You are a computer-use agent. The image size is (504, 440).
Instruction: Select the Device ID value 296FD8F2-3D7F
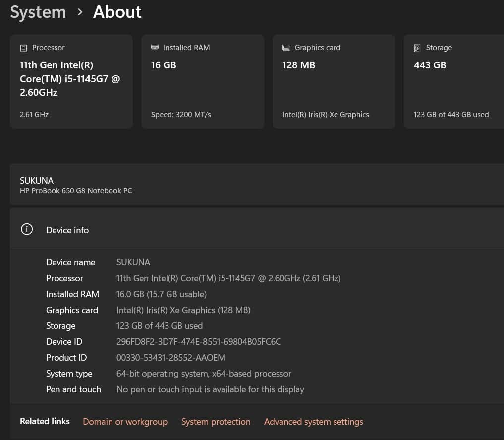199,342
